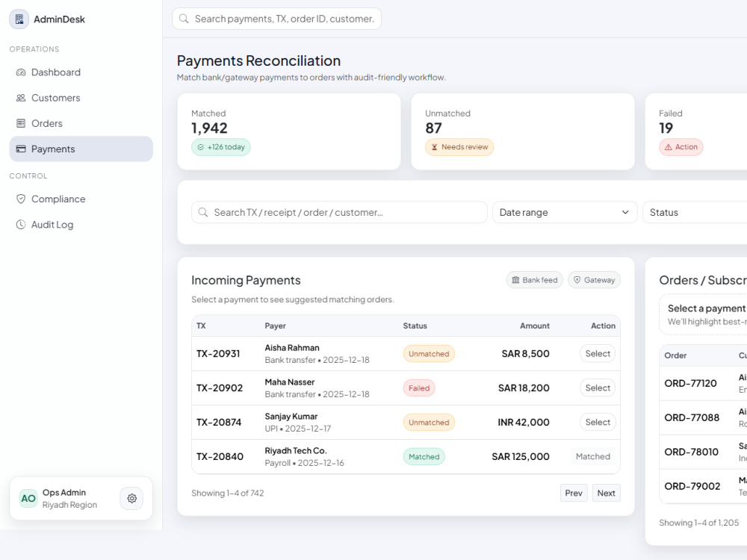Click the Matched status badge for TX-20840
The image size is (747, 560).
424,457
